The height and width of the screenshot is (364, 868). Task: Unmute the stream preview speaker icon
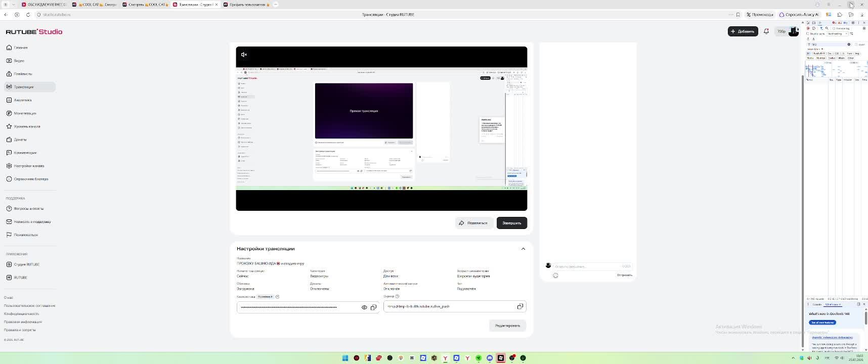click(244, 55)
